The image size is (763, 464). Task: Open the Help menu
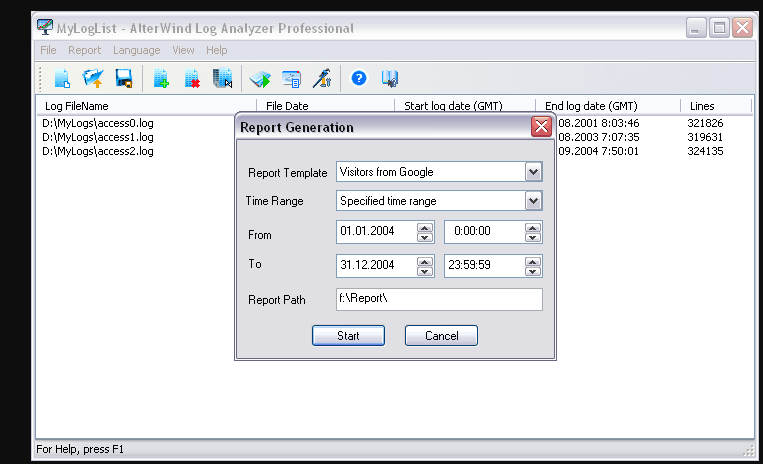217,50
